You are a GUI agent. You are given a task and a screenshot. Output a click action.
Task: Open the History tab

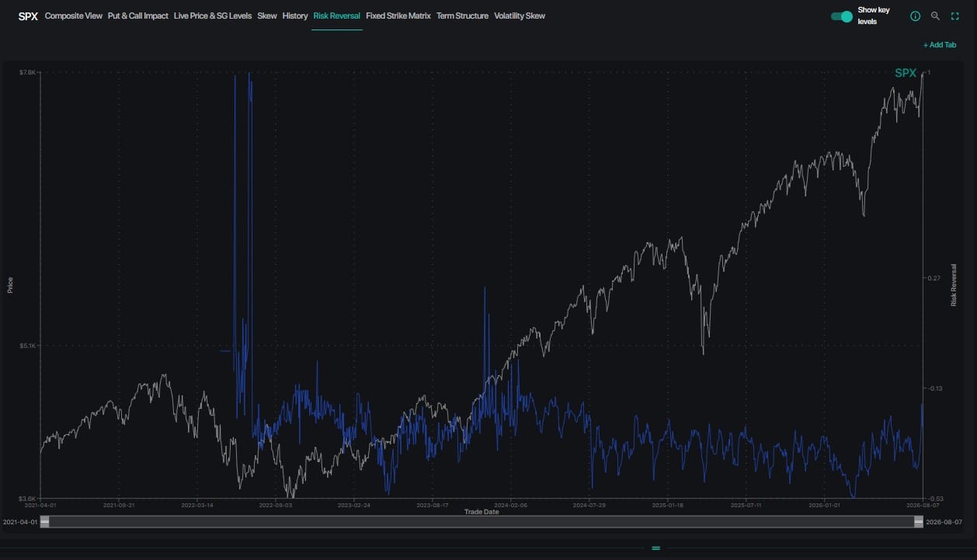click(x=295, y=16)
